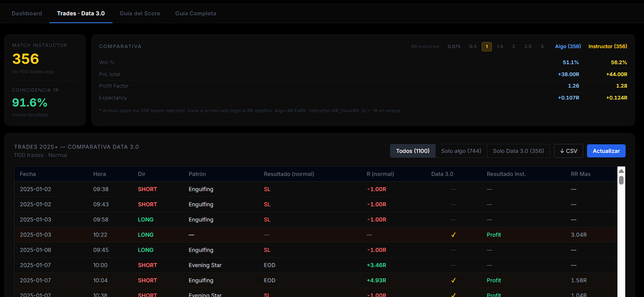Filter to Solo algo (744) trades

(x=461, y=151)
